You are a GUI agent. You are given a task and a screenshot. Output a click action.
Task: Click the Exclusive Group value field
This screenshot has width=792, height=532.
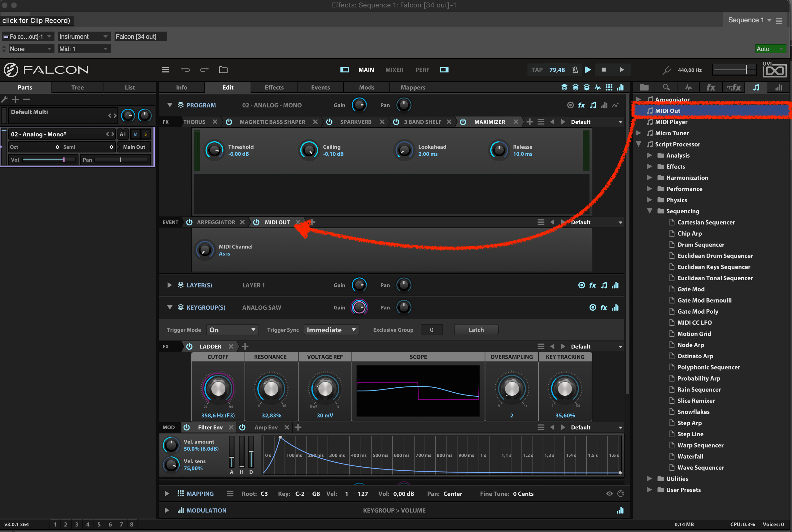click(x=431, y=330)
